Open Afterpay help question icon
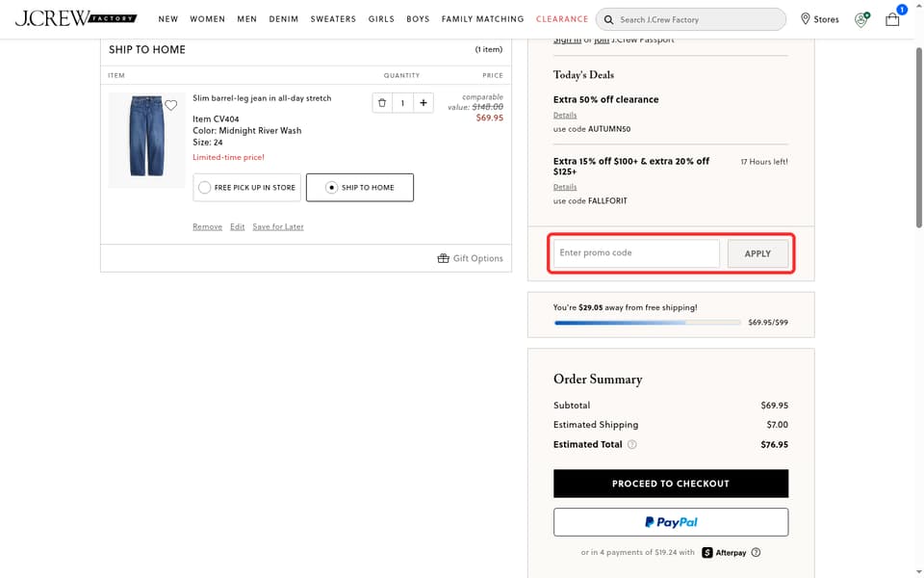 757,552
